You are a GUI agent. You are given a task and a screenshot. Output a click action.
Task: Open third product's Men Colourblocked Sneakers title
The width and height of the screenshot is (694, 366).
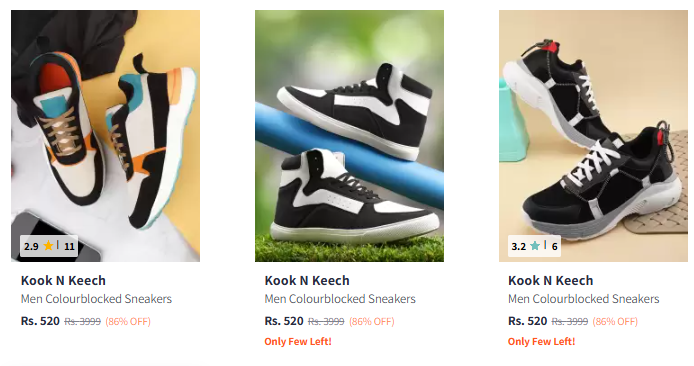pyautogui.click(x=584, y=299)
